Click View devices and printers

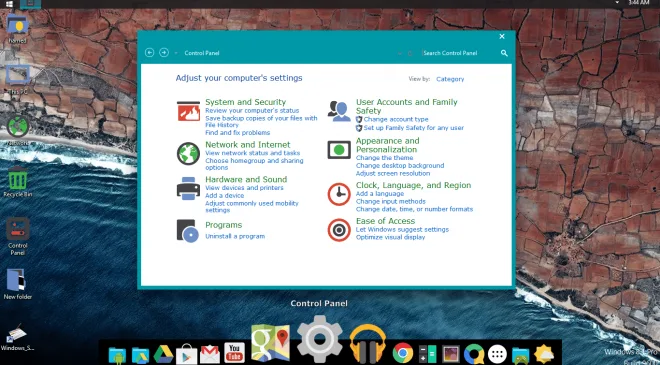244,188
